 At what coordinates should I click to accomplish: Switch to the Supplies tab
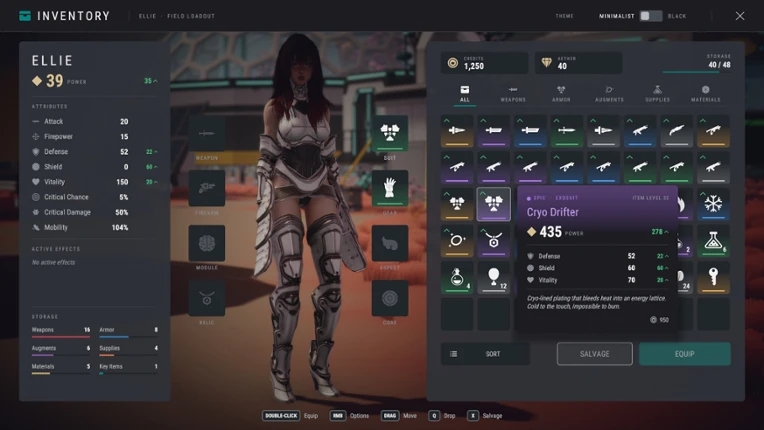pyautogui.click(x=657, y=94)
